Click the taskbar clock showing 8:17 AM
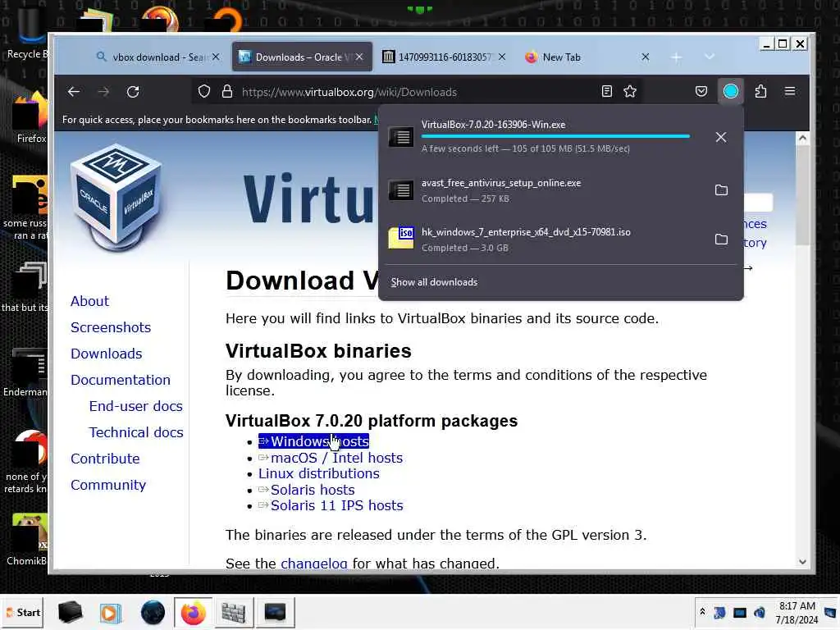840x630 pixels. (x=797, y=613)
